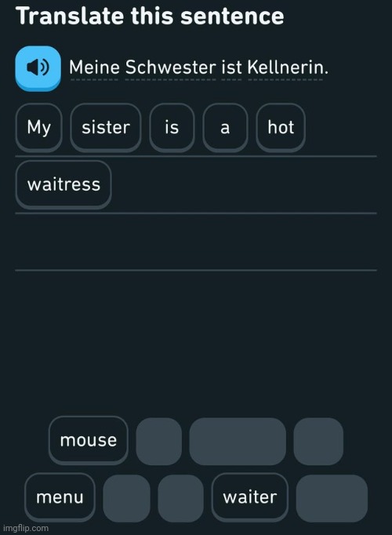Tap the widest empty slot in the mouse row
Image resolution: width=392 pixels, height=535 pixels.
(x=238, y=441)
